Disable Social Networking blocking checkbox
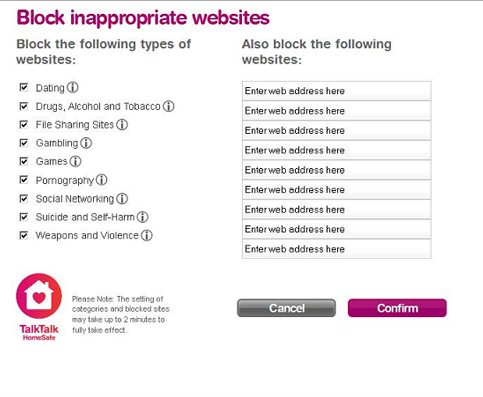483x397 pixels. pyautogui.click(x=24, y=198)
